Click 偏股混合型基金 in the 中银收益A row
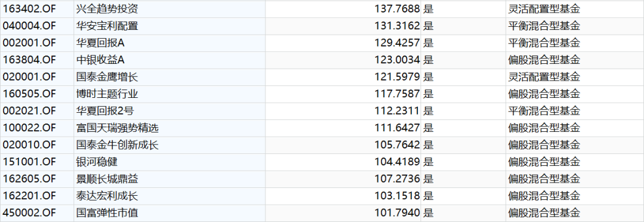The height and width of the screenshot is (222, 644). (x=544, y=60)
